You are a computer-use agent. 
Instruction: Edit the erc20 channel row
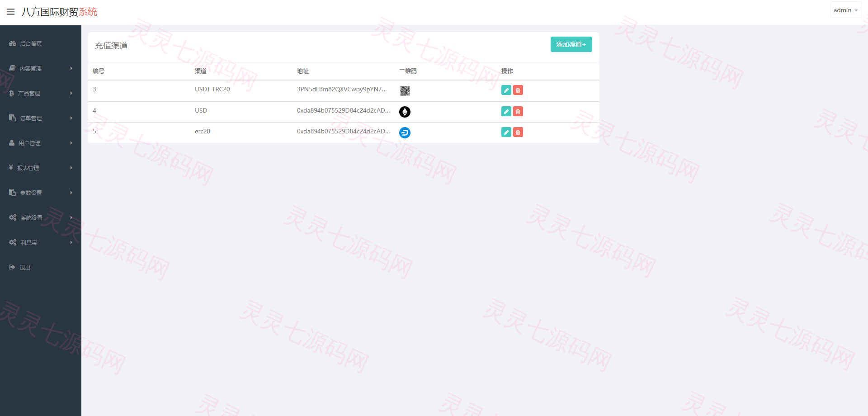(x=506, y=132)
